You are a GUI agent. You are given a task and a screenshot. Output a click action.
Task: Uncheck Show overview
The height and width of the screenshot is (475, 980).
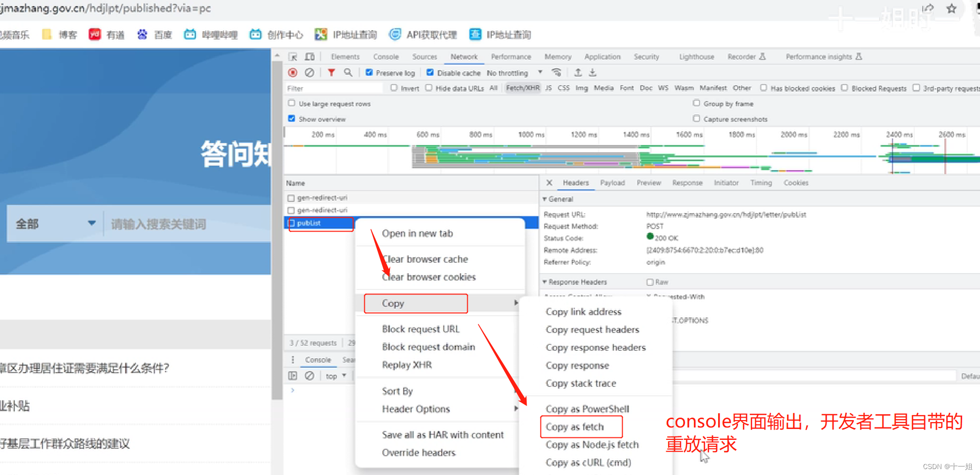pyautogui.click(x=292, y=119)
